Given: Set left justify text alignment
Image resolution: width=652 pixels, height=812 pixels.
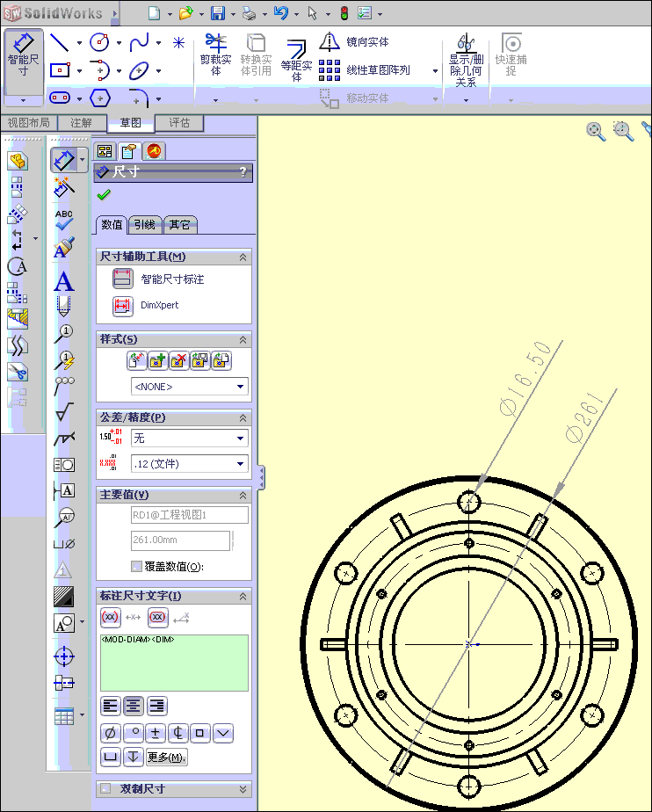Looking at the screenshot, I should (x=111, y=706).
